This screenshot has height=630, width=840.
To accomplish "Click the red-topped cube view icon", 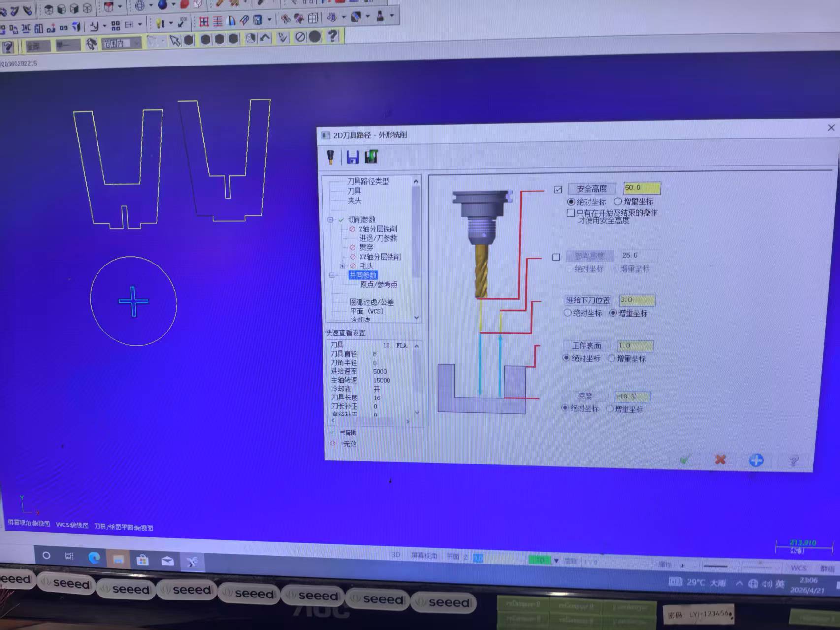I will coord(109,7).
